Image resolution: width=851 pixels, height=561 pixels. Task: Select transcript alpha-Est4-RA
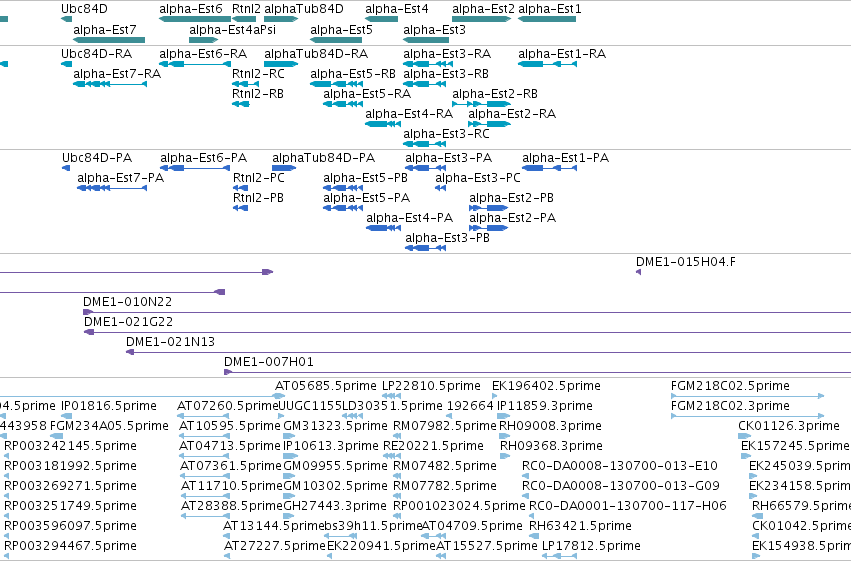[x=383, y=124]
